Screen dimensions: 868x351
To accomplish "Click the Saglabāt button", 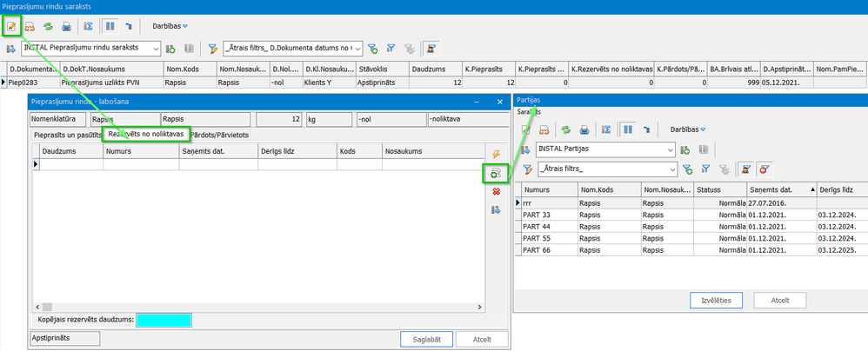I will point(427,340).
